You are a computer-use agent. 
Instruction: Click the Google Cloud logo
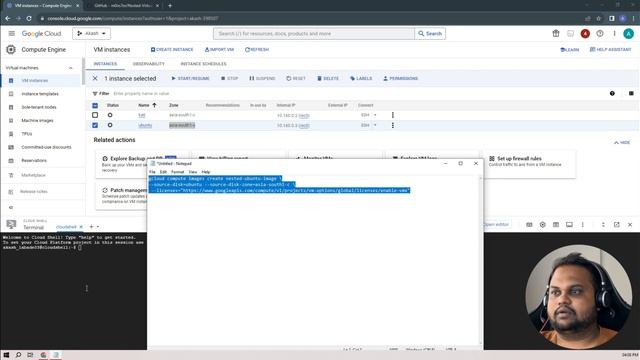pos(41,33)
